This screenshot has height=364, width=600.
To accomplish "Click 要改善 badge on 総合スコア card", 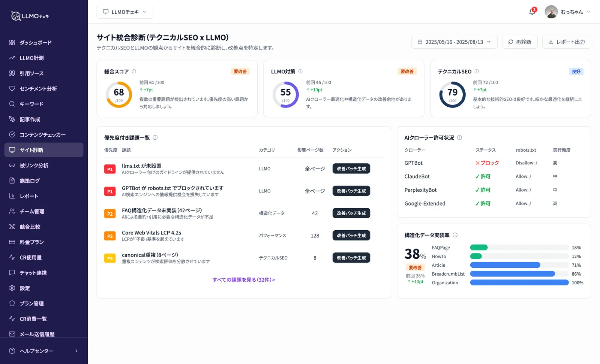I will (240, 72).
